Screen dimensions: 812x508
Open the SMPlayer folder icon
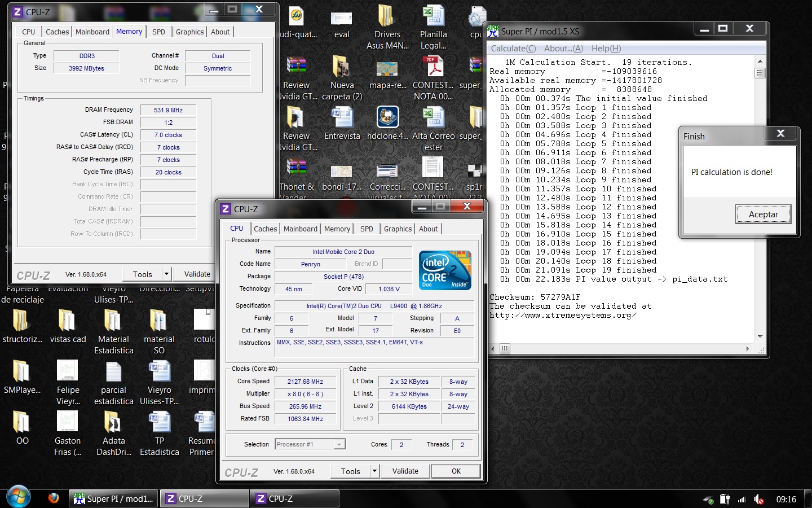[x=21, y=371]
